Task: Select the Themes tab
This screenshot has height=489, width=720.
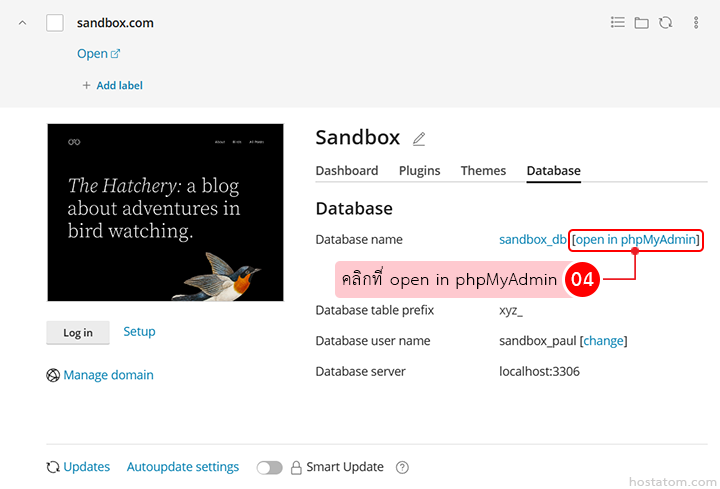Action: coord(483,171)
